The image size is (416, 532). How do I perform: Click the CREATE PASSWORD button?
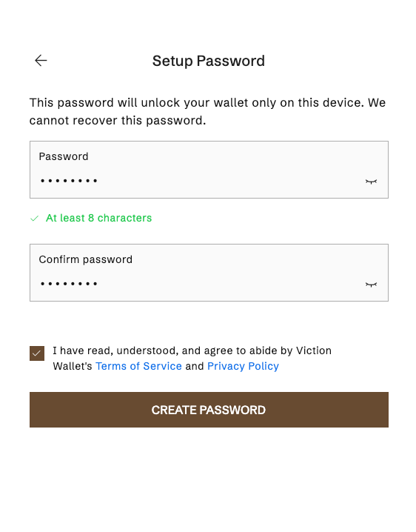209,410
